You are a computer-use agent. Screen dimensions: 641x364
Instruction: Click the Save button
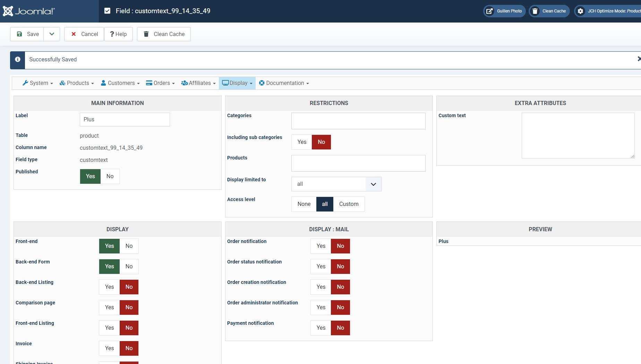pyautogui.click(x=27, y=34)
